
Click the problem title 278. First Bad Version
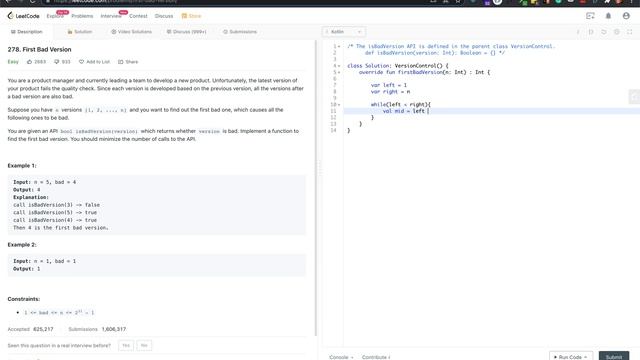pos(39,49)
